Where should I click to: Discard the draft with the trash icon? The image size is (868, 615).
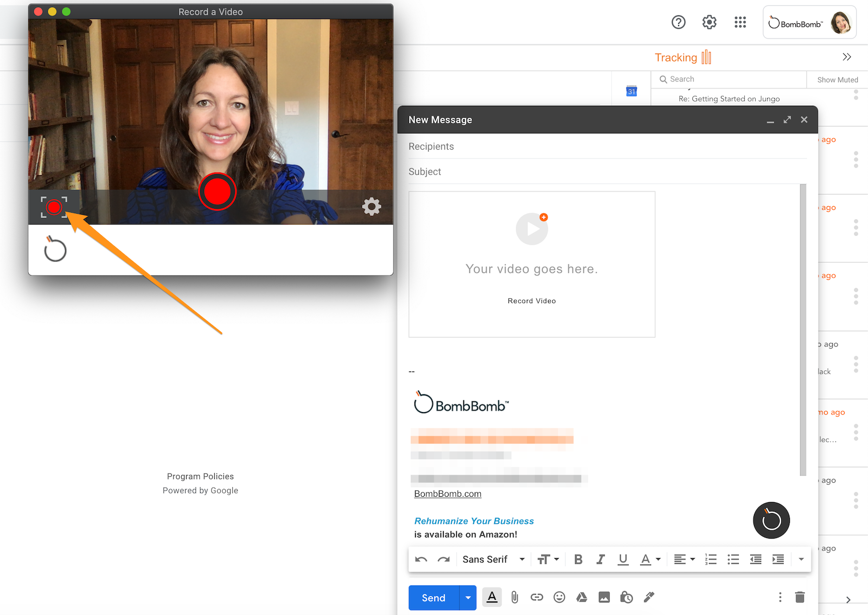tap(800, 598)
